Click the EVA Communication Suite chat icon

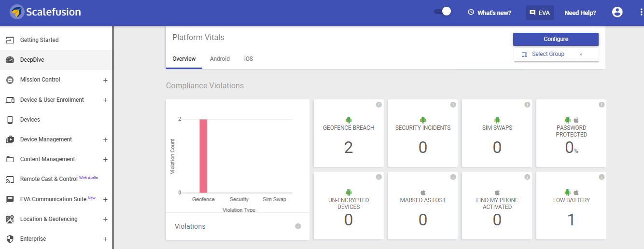click(10, 199)
